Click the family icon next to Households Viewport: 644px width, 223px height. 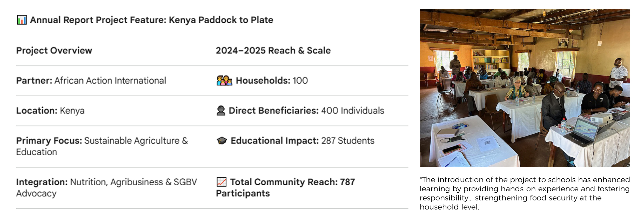point(224,81)
